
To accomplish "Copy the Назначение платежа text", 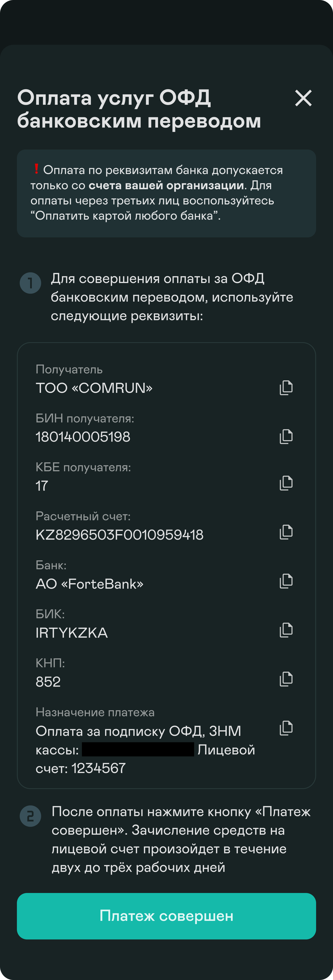I will tap(286, 728).
